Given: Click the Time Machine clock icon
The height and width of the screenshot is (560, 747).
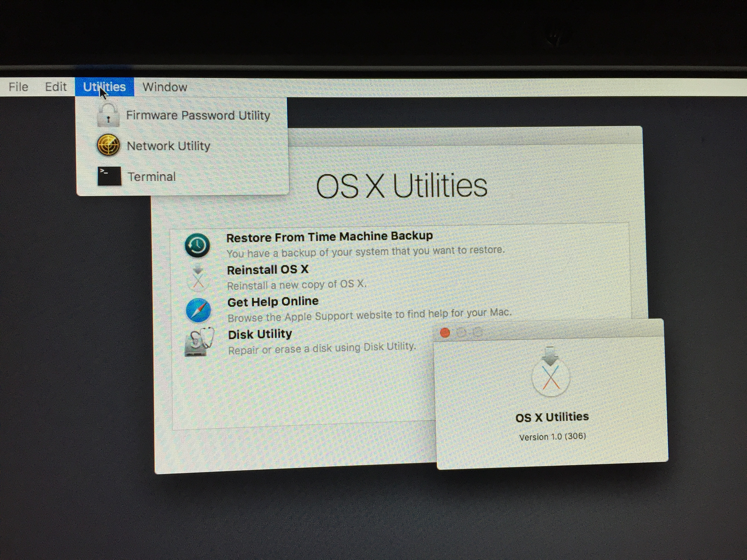Looking at the screenshot, I should click(x=198, y=245).
